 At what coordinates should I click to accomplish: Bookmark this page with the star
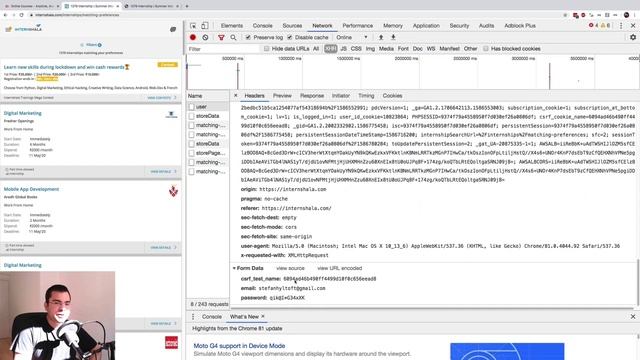pos(565,15)
